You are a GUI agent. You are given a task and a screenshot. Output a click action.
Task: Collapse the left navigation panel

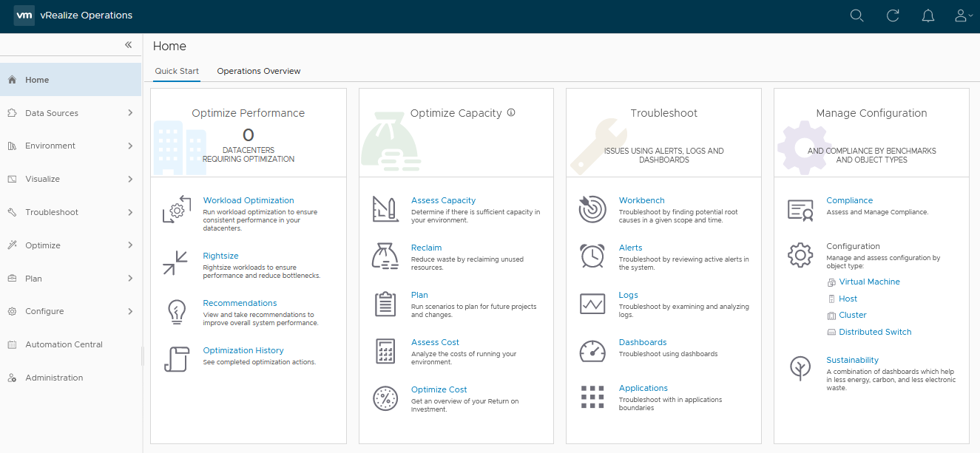[128, 44]
